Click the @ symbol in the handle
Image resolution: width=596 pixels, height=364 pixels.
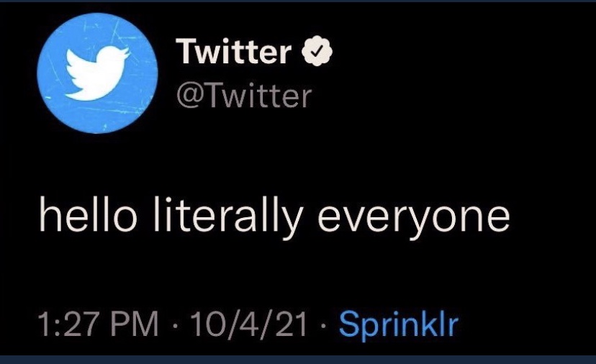(x=190, y=96)
